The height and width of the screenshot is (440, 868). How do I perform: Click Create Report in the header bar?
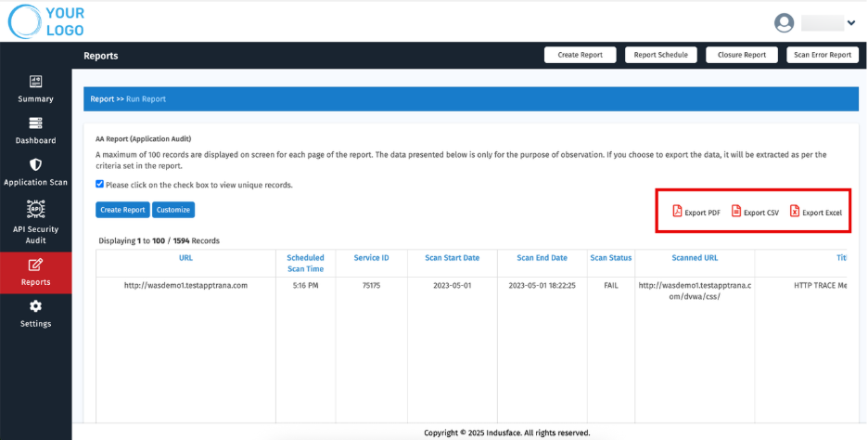(x=581, y=55)
